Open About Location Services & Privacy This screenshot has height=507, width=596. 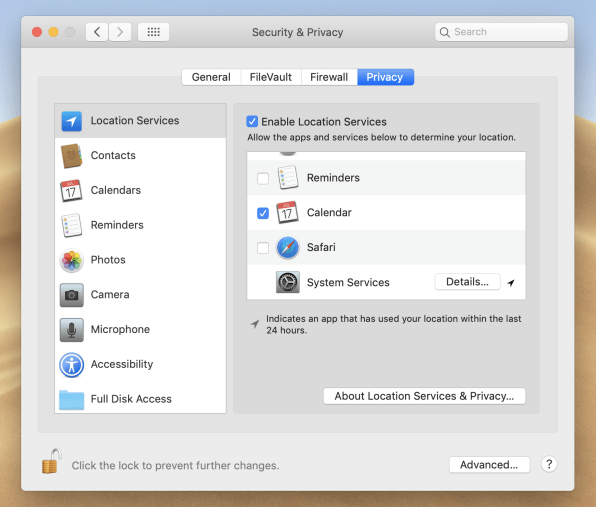coord(424,396)
